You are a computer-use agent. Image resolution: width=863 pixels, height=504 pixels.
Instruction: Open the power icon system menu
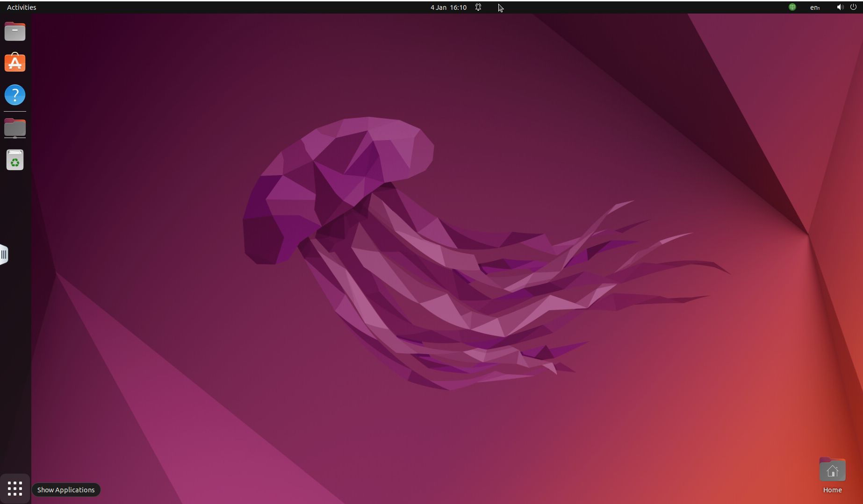click(853, 7)
